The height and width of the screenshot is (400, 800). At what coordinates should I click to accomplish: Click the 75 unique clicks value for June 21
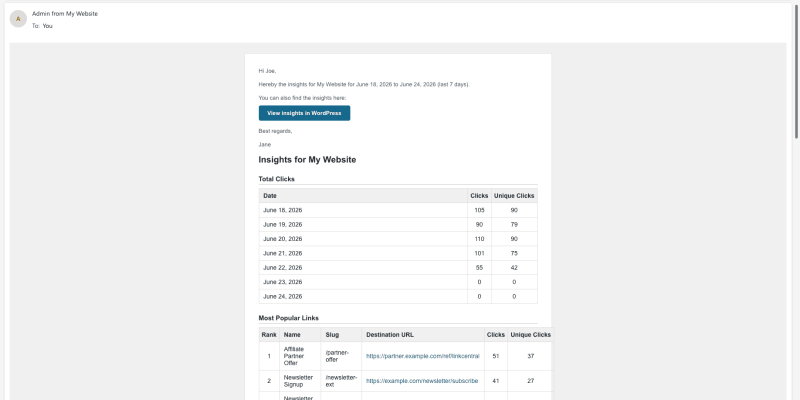[514, 253]
